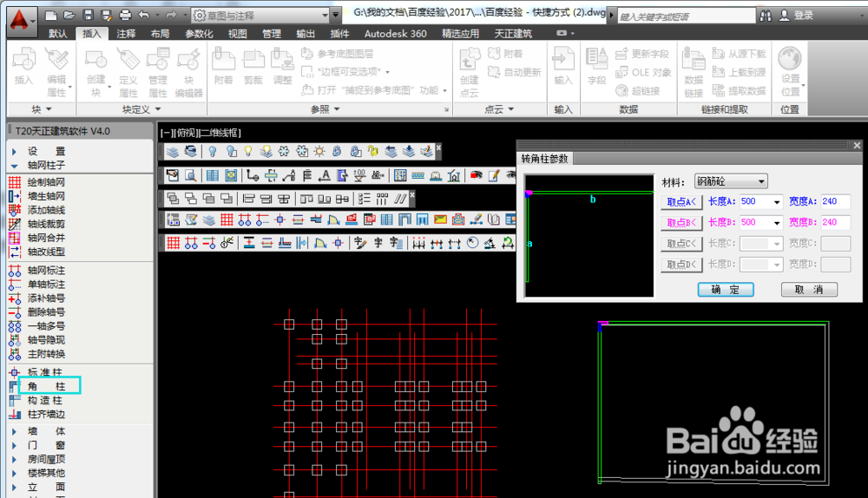868x498 pixels.
Task: Click the 宽度A width input field
Action: [836, 202]
